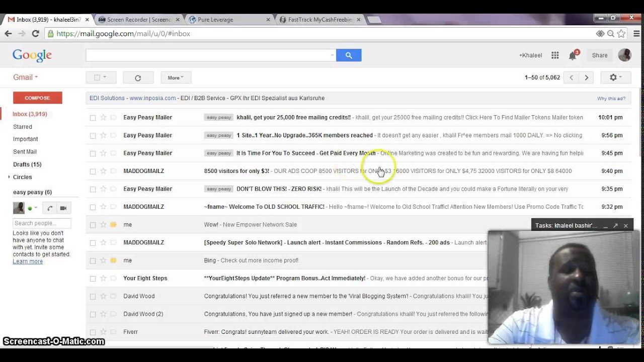Check the Wow! New Empower Network Sale email
The height and width of the screenshot is (362, 644).
coord(93,225)
